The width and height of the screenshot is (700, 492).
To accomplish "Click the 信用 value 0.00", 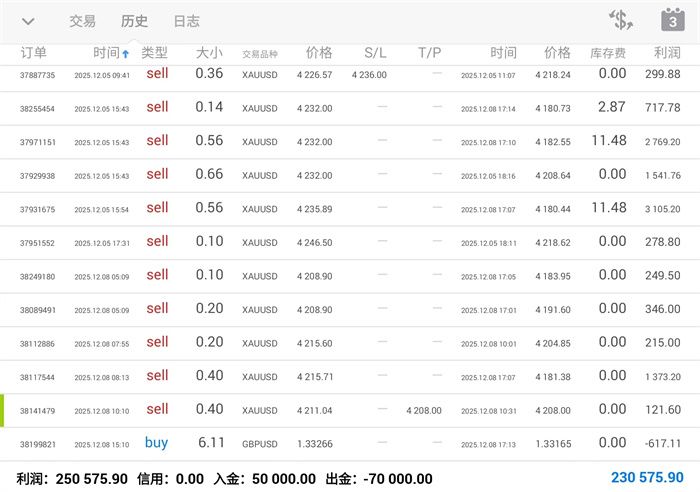I will point(190,479).
